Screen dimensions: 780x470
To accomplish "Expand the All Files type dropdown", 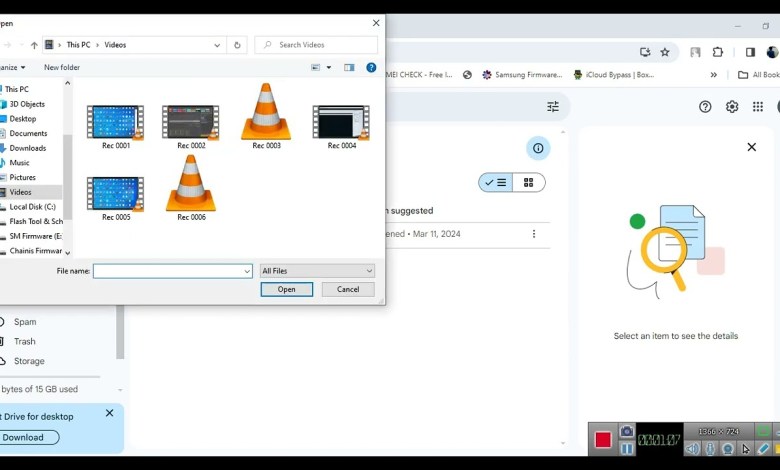I will click(369, 271).
